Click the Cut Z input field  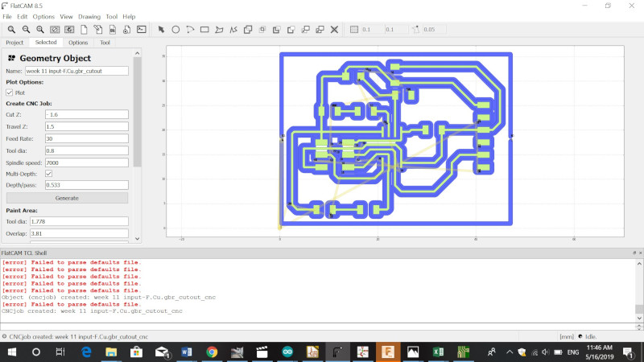click(x=87, y=114)
